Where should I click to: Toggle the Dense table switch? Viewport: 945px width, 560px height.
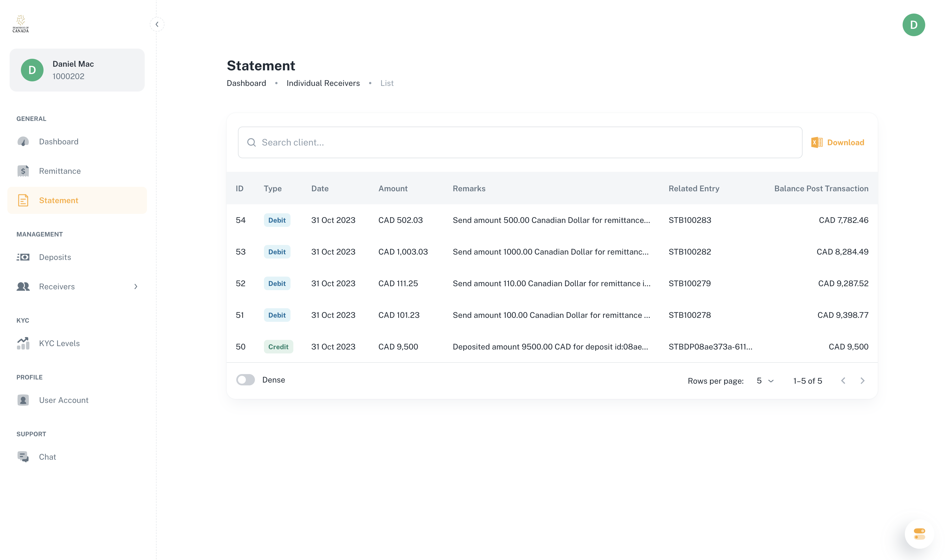(x=245, y=380)
